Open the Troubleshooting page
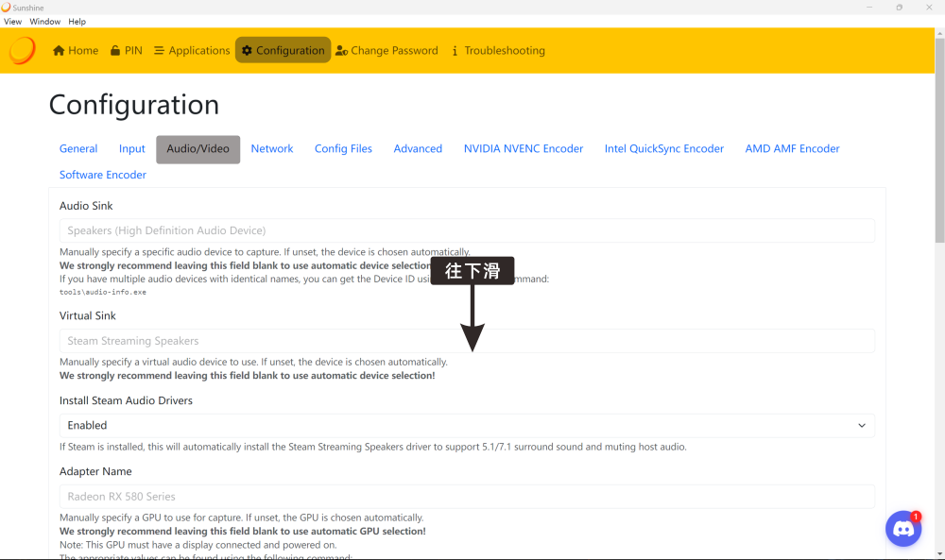 (498, 51)
